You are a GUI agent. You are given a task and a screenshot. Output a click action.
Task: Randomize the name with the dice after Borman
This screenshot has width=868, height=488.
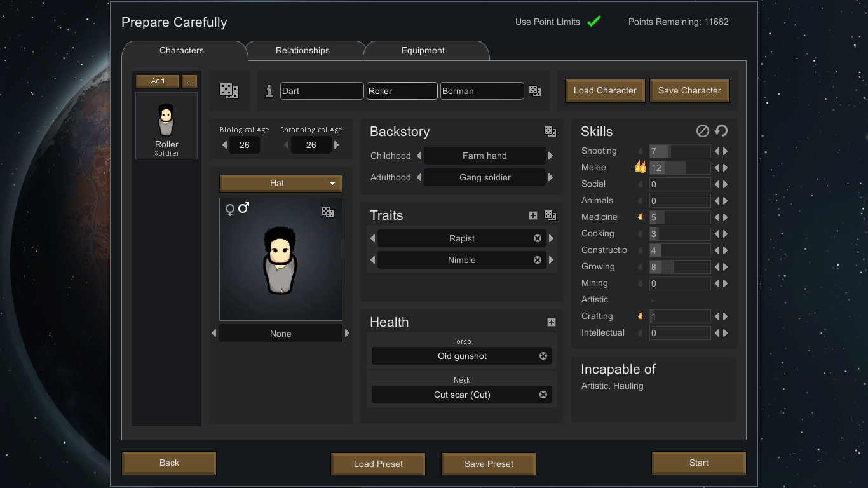pyautogui.click(x=535, y=91)
